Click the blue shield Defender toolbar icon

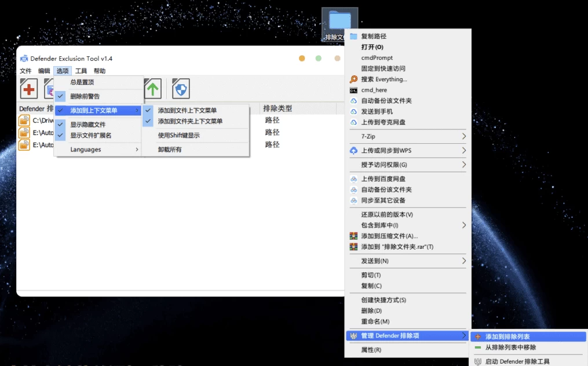[x=181, y=89]
